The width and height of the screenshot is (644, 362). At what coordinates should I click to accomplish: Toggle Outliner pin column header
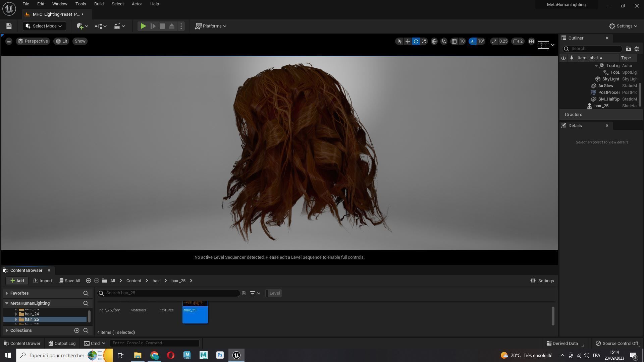(x=572, y=58)
